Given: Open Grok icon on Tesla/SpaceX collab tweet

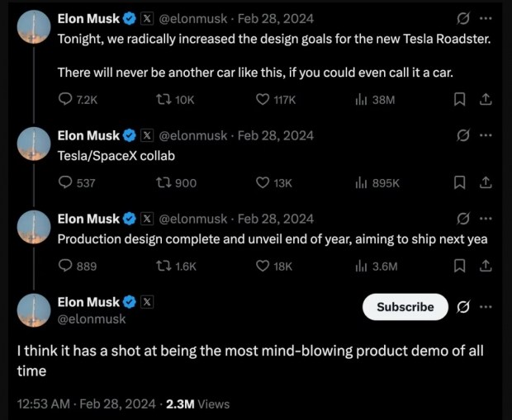Looking at the screenshot, I should point(464,135).
